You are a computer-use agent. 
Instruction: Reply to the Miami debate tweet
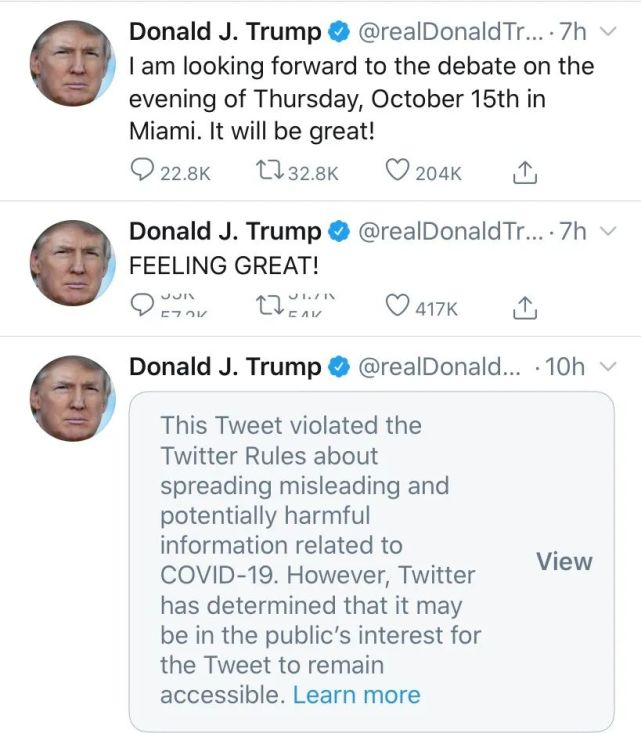142,172
